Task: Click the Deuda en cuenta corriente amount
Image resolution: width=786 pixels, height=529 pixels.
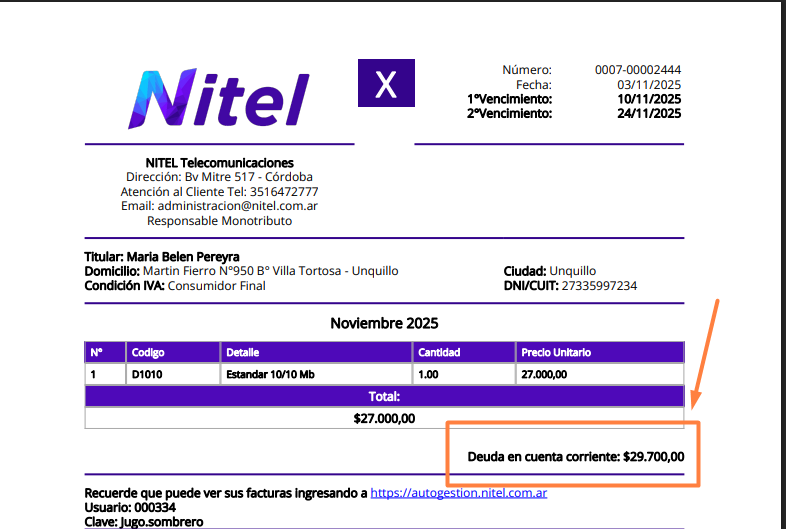Action: pos(653,457)
